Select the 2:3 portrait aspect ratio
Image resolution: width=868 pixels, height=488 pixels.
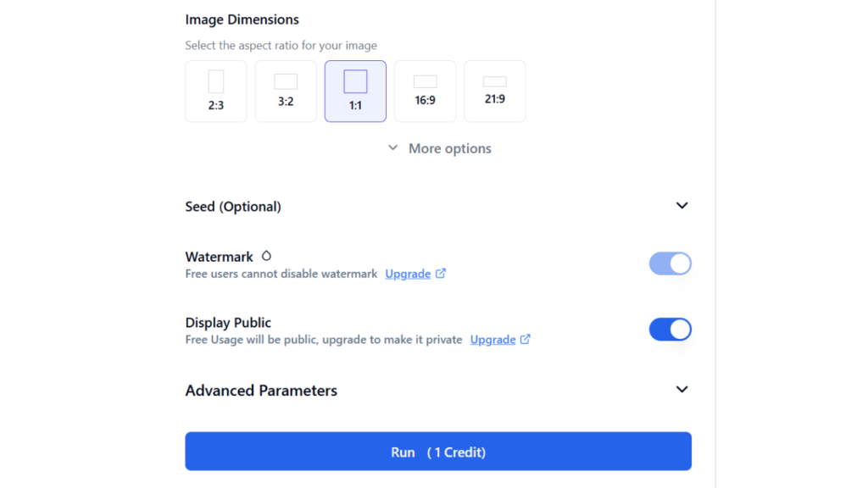coord(216,91)
